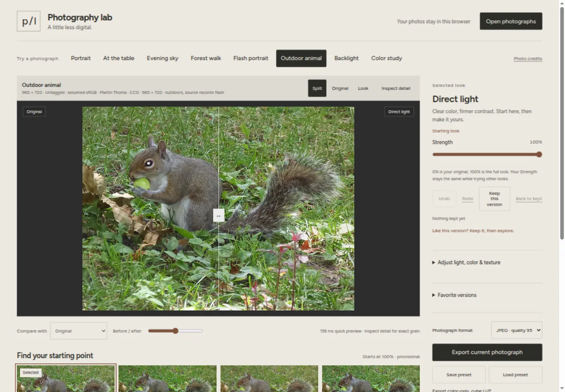Switch to Look view mode
Image resolution: width=565 pixels, height=392 pixels.
(x=363, y=88)
